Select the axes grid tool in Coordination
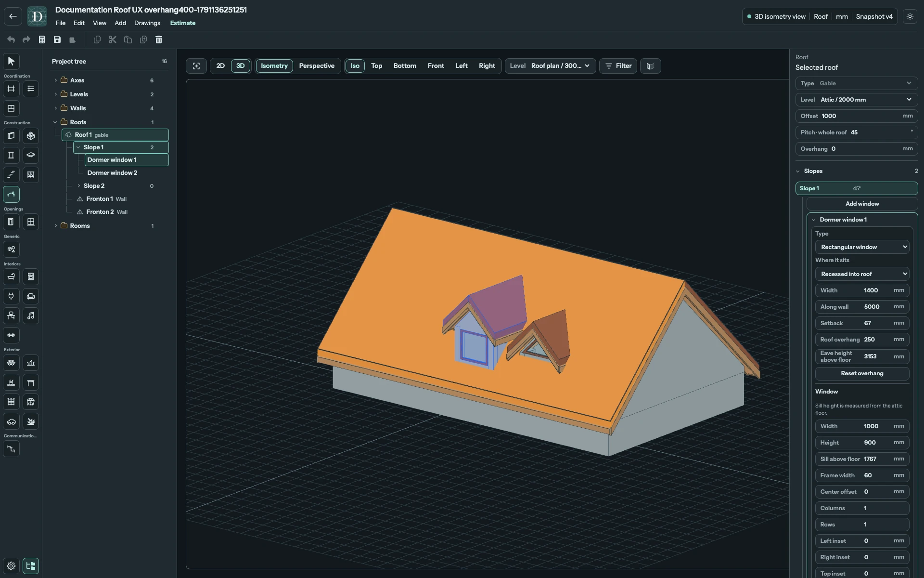Screen dimensions: 924x578 [x=12, y=89]
